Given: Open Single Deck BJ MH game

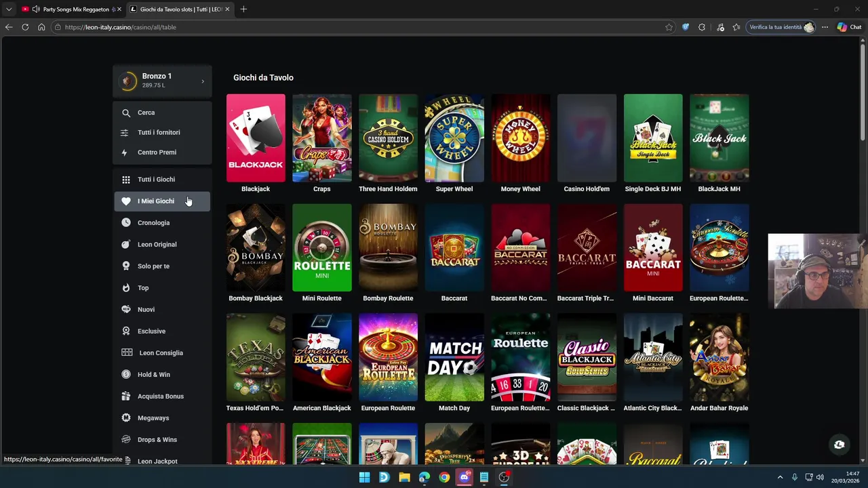Looking at the screenshot, I should point(653,138).
